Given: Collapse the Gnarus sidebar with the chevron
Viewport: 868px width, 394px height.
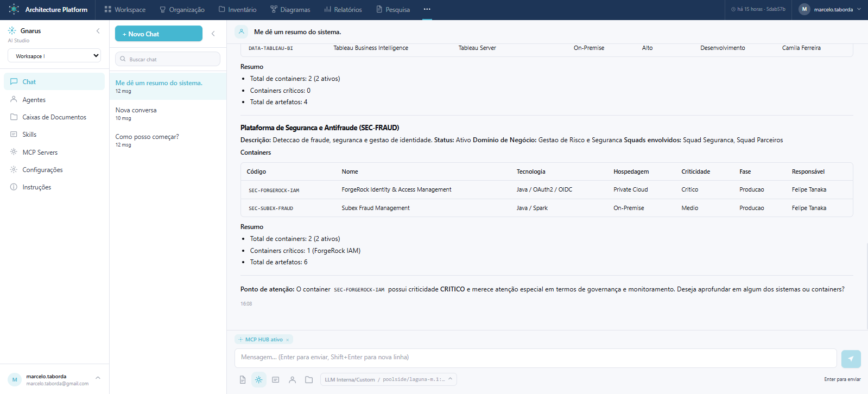Looking at the screenshot, I should [98, 31].
